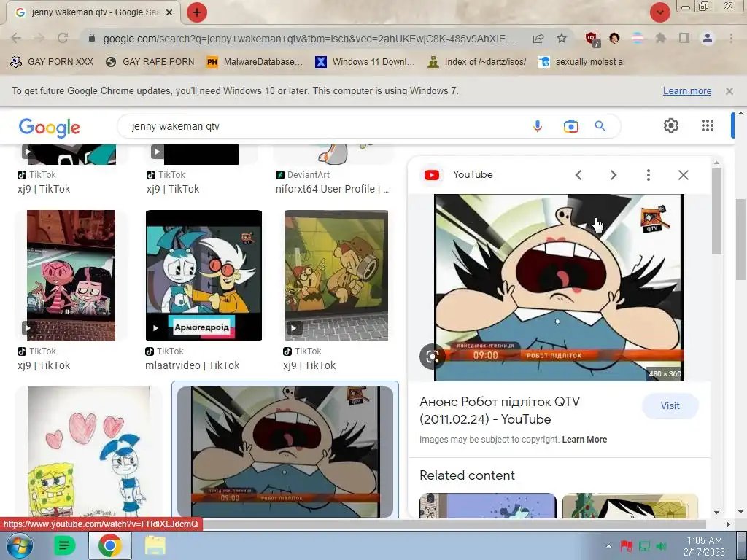Viewport: 747px width, 560px height.
Task: Go back to the previous page
Action: [x=16, y=38]
